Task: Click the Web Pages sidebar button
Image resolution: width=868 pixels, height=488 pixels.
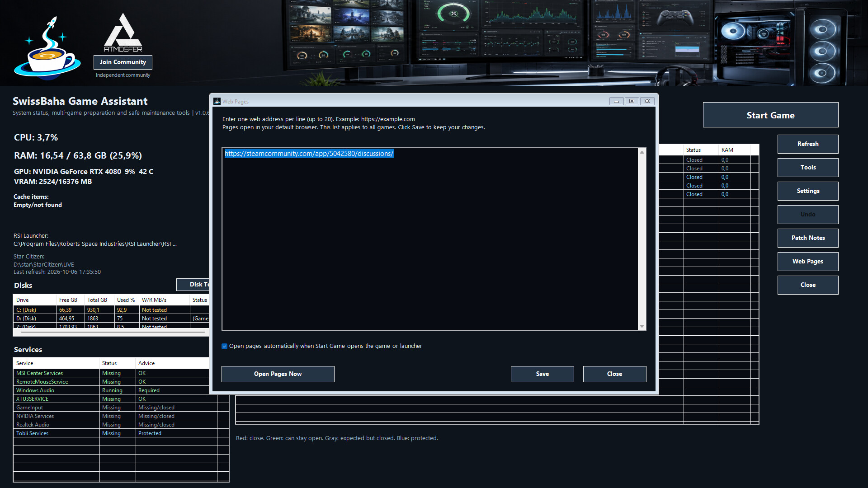Action: (808, 262)
